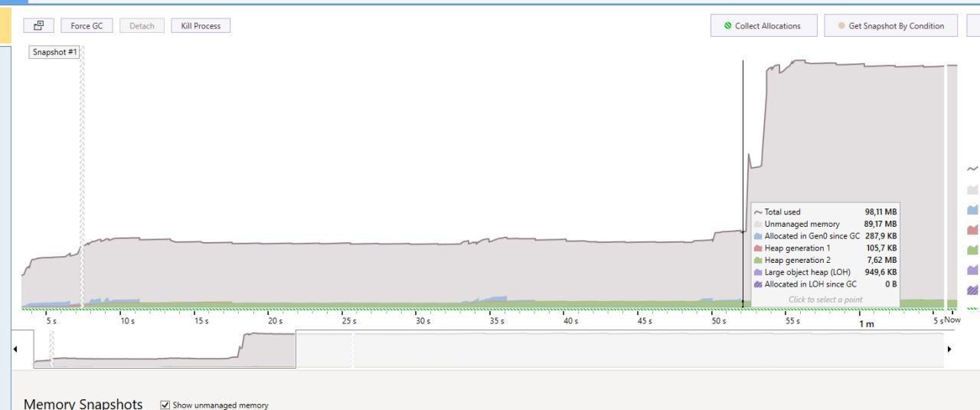Image resolution: width=980 pixels, height=410 pixels.
Task: Click the 'Large object heap (LOH)' label in the tooltip
Action: click(808, 272)
